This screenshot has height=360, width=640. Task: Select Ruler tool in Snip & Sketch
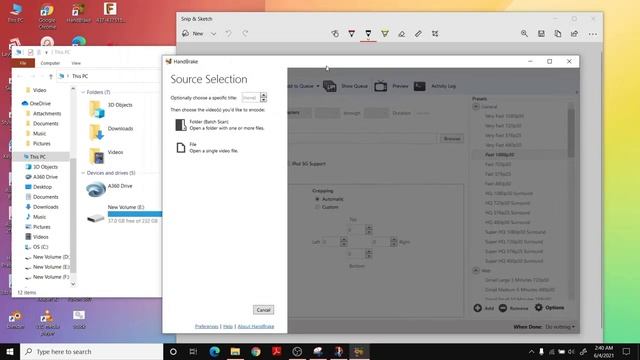(418, 33)
